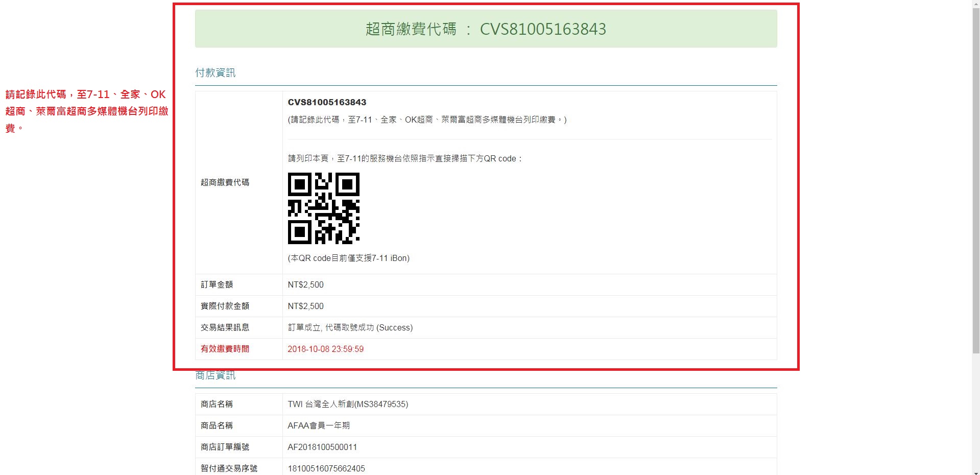Click transaction number 18100516075662405

326,468
